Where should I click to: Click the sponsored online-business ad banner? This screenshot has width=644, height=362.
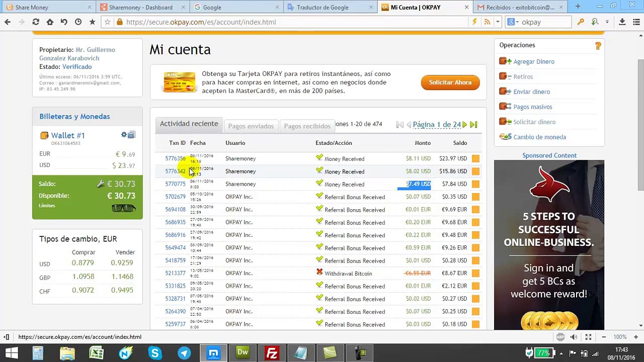549,245
